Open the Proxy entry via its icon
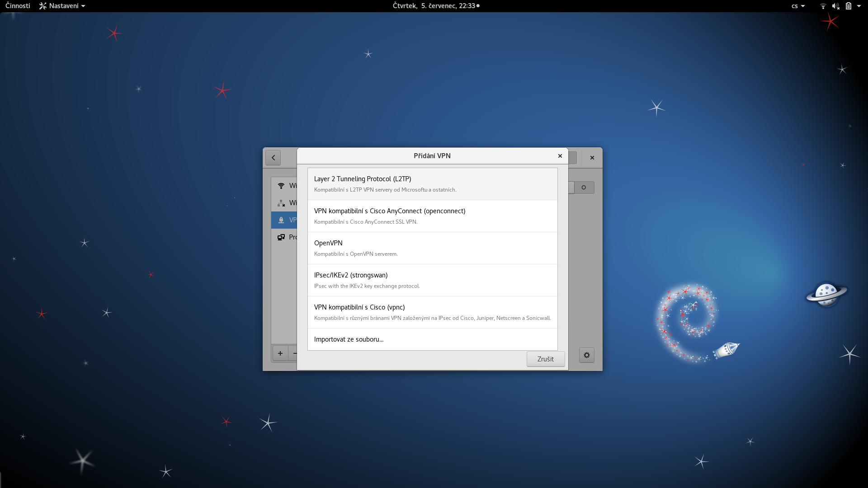Image resolution: width=868 pixels, height=488 pixels. 281,237
